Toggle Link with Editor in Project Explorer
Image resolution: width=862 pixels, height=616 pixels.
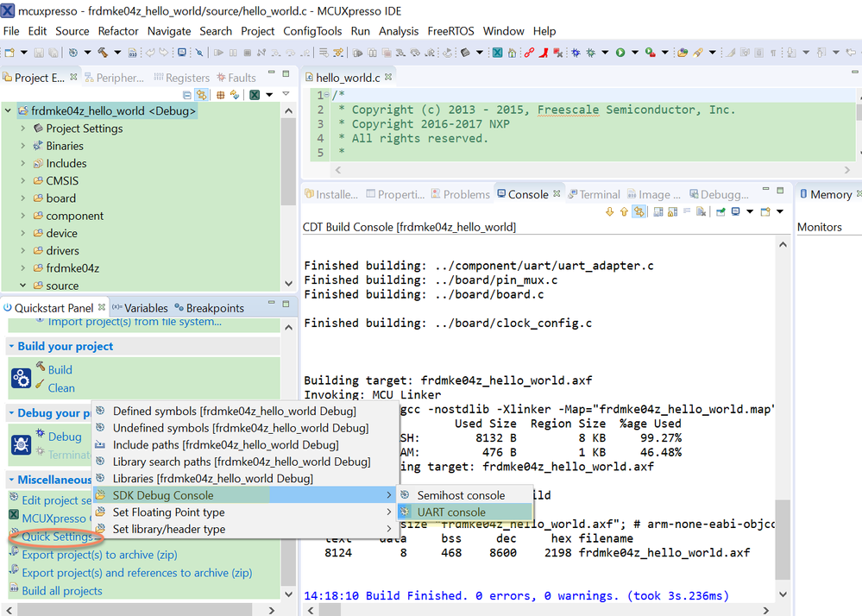(202, 95)
